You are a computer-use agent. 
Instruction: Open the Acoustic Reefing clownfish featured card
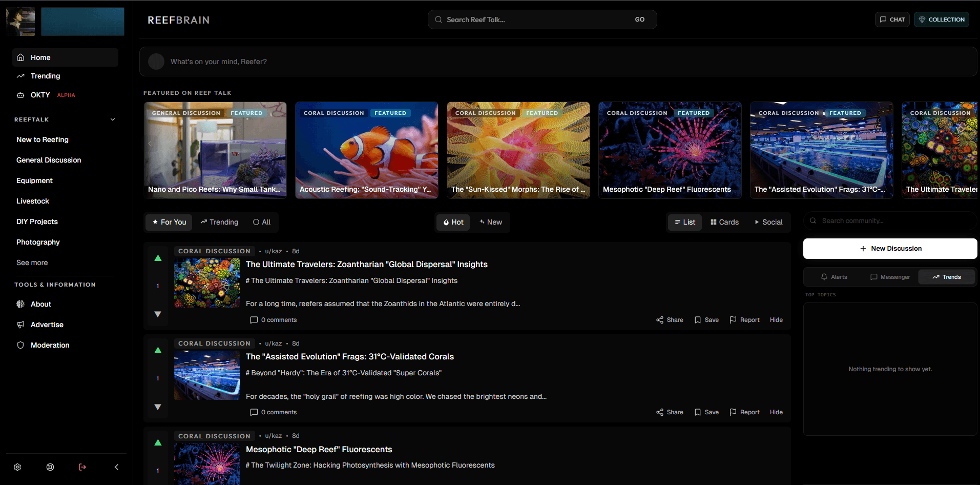tap(366, 150)
